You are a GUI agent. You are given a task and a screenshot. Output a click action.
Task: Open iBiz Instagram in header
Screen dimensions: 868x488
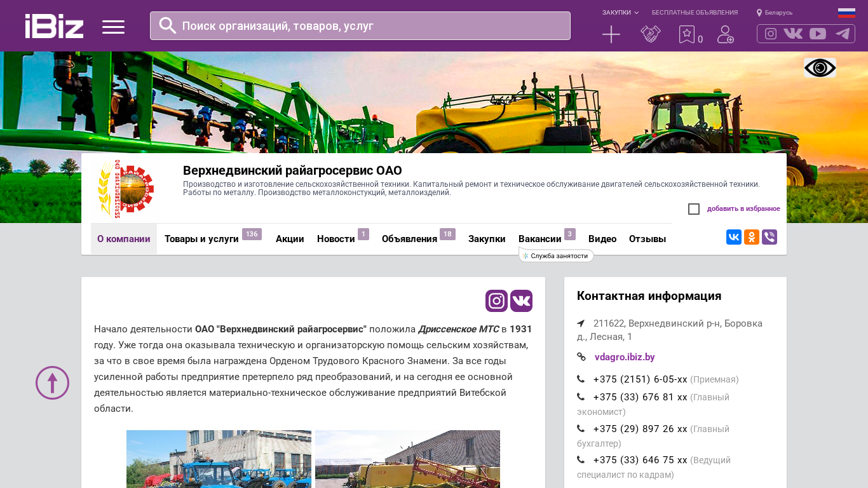(771, 34)
